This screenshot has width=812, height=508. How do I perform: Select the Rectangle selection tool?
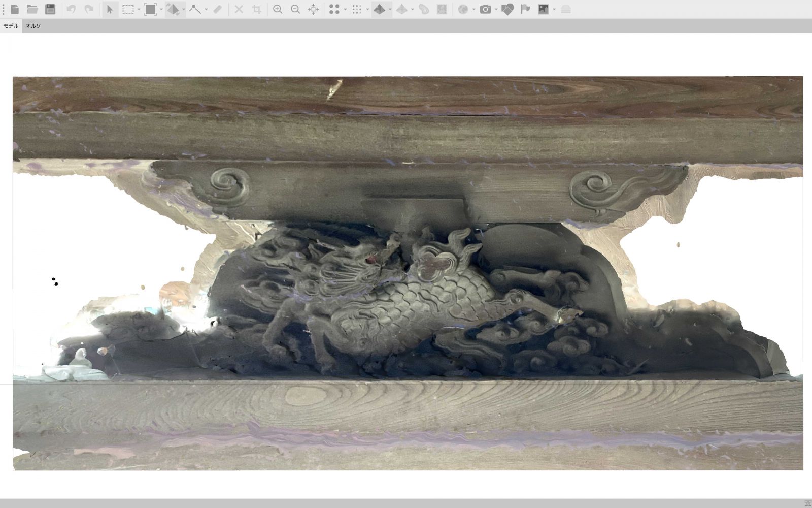click(x=128, y=9)
